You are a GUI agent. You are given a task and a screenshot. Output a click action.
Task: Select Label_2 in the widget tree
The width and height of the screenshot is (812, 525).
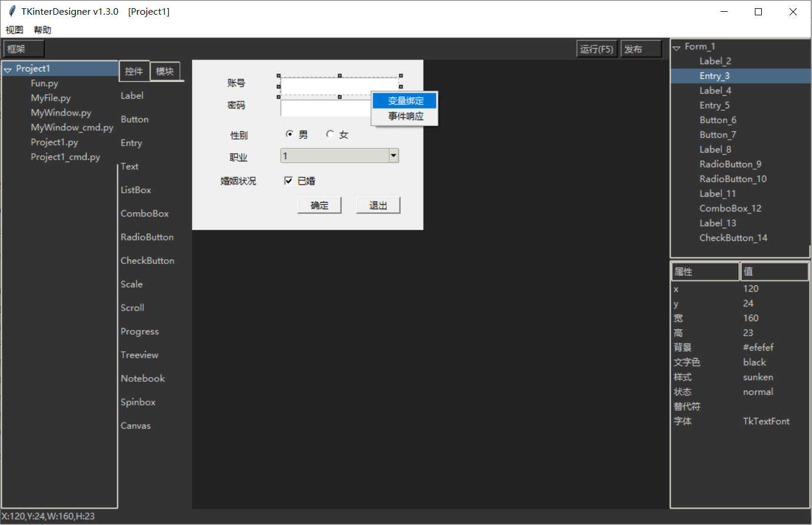pyautogui.click(x=715, y=61)
